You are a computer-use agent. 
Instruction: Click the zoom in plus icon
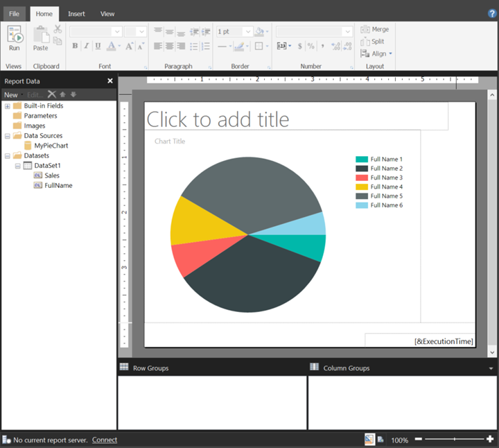(490, 440)
